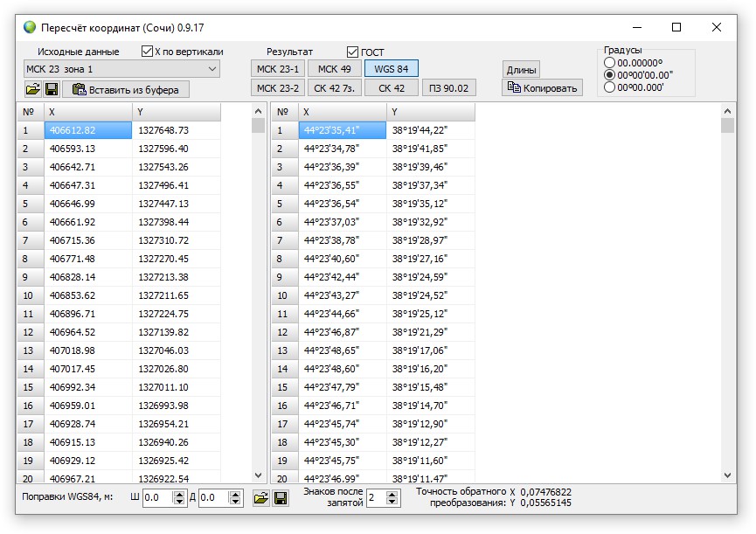Decrease 'Знаков после запятой' value

coord(392,502)
